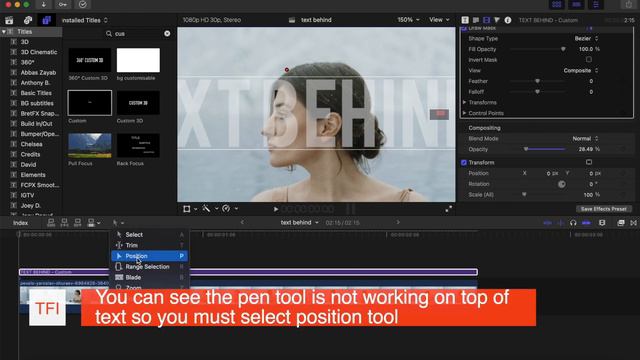Screen dimensions: 640x360
Task: Click the headphones audio skimming icon
Action: [573, 223]
